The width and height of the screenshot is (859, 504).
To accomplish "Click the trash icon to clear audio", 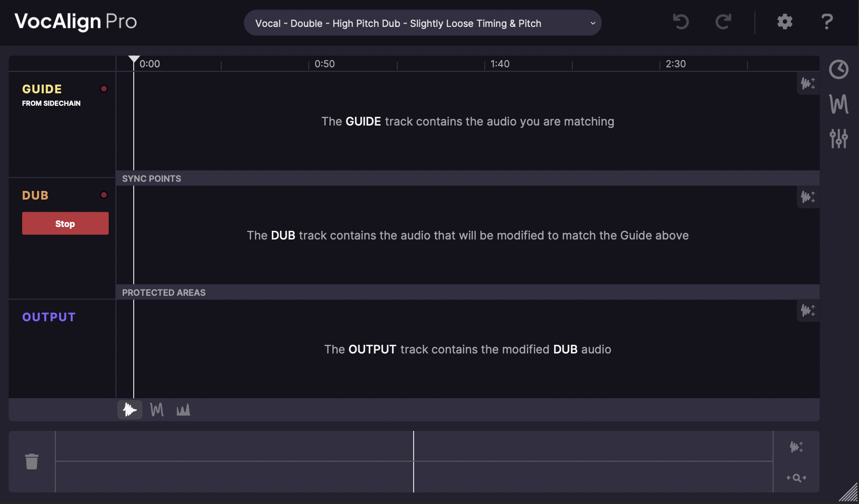I will click(x=32, y=461).
